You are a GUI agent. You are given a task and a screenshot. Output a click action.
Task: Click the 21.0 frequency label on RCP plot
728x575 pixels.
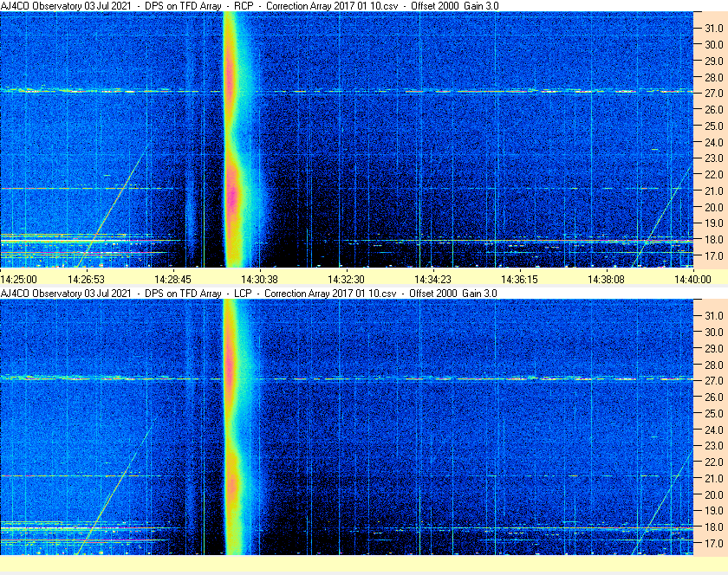[714, 191]
